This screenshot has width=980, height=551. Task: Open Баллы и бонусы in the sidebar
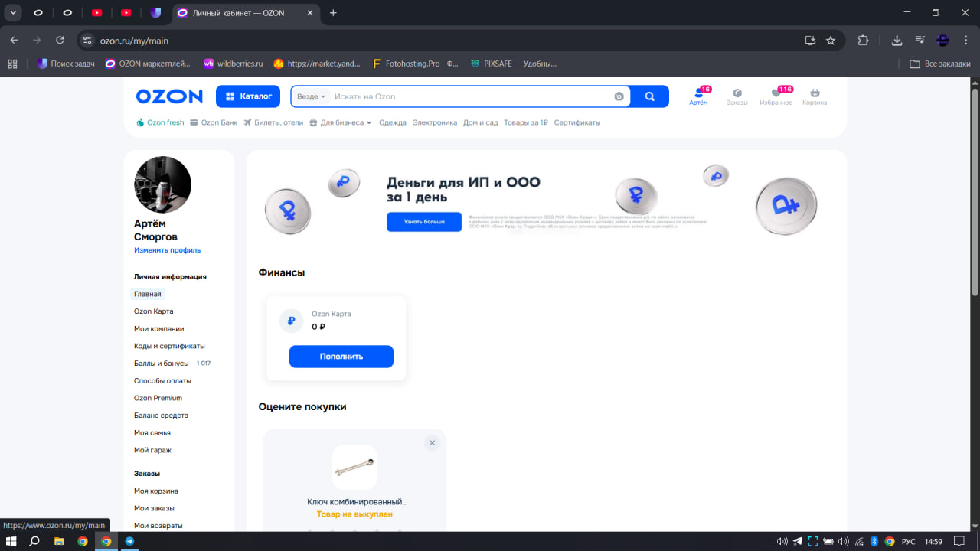click(x=161, y=364)
